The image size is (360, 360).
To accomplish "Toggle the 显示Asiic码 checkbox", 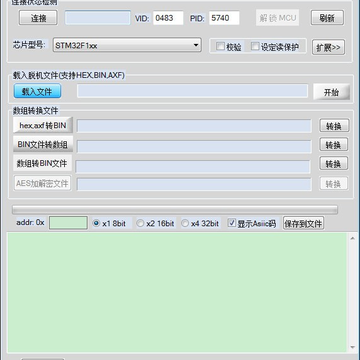I will (x=232, y=223).
